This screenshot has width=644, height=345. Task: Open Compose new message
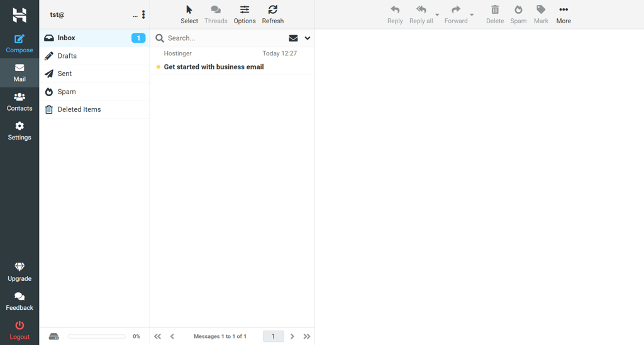pyautogui.click(x=19, y=44)
